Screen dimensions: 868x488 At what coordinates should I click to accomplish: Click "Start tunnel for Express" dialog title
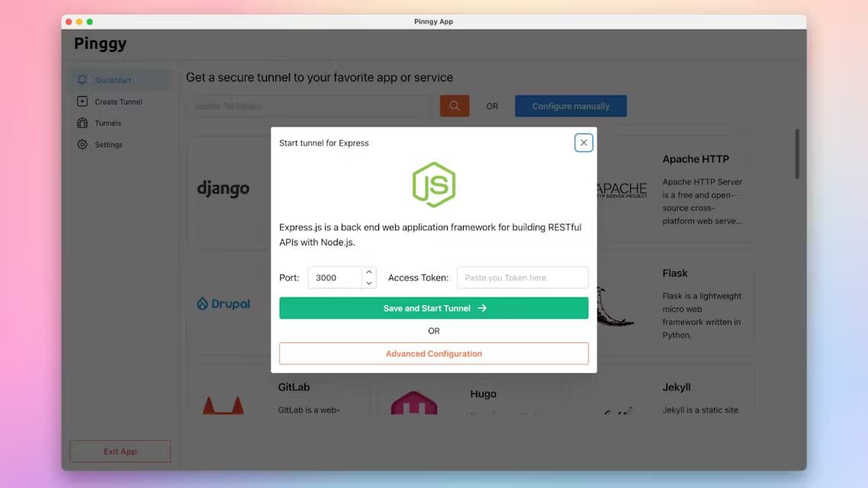(324, 143)
